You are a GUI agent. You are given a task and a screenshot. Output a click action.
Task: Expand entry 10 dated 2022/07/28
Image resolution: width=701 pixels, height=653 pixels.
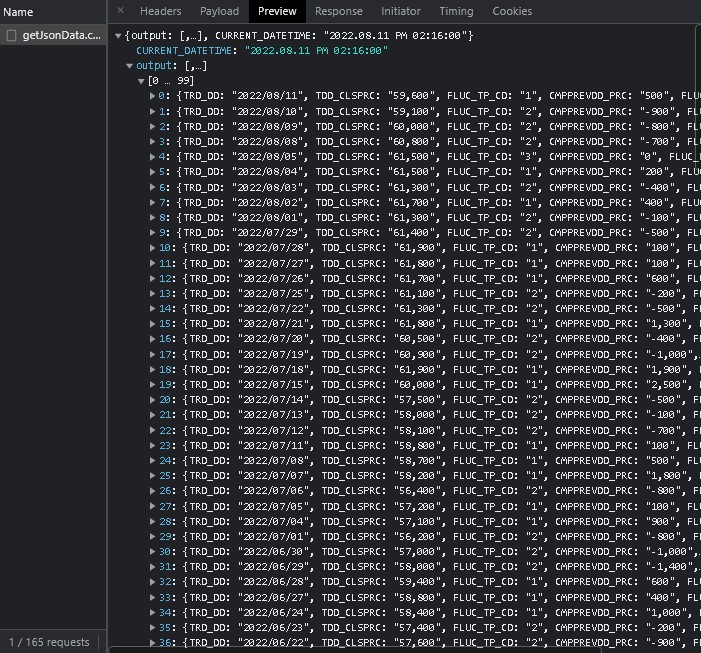(152, 248)
